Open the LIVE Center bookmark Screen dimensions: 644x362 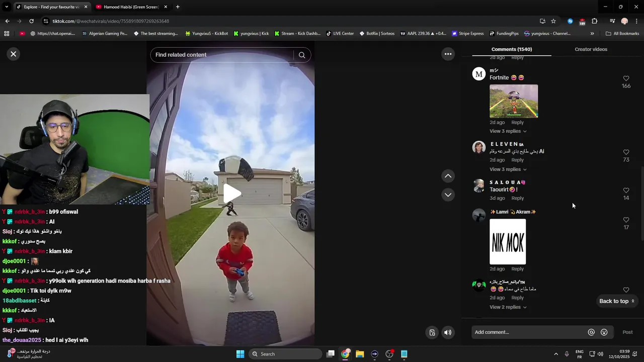point(340,34)
